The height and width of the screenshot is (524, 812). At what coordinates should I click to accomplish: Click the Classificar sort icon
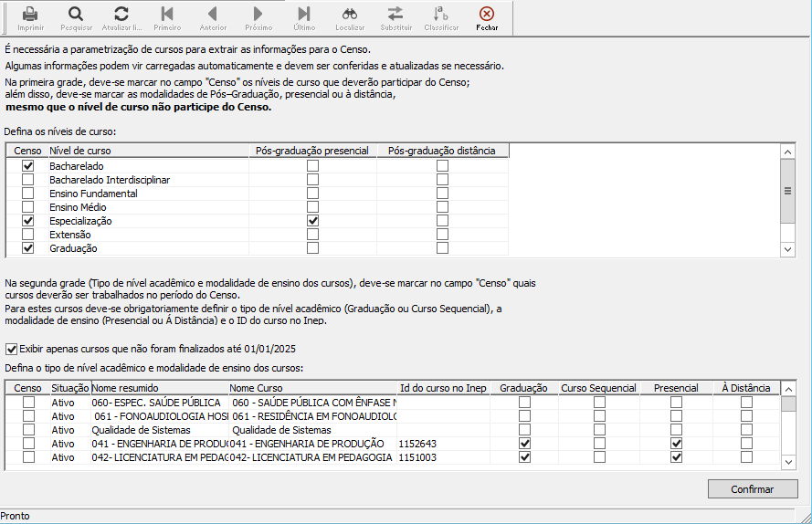click(441, 14)
